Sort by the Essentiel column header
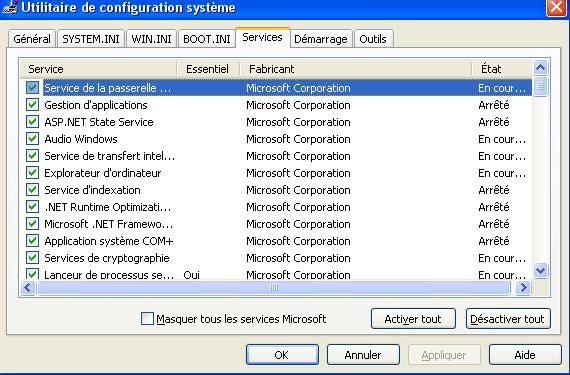570x375 pixels. click(x=208, y=69)
